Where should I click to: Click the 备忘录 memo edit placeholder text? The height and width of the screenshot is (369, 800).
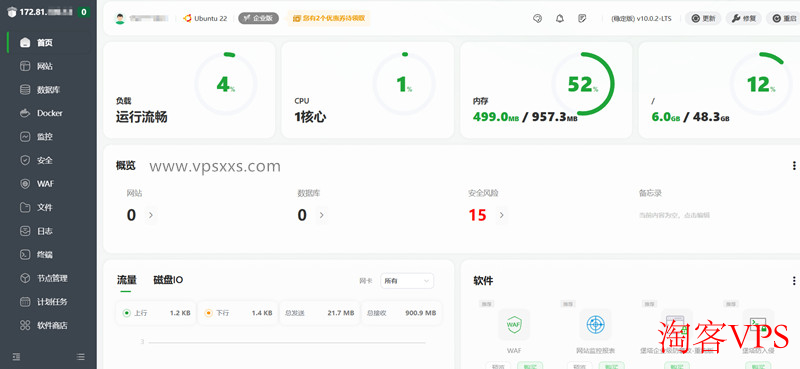pos(674,215)
